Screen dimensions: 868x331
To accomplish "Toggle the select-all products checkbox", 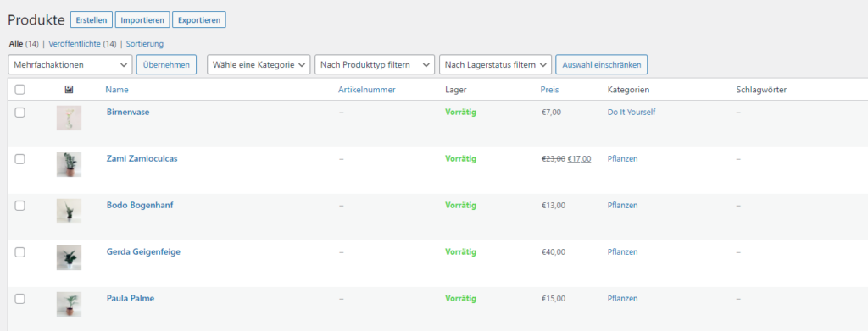I will (x=20, y=90).
